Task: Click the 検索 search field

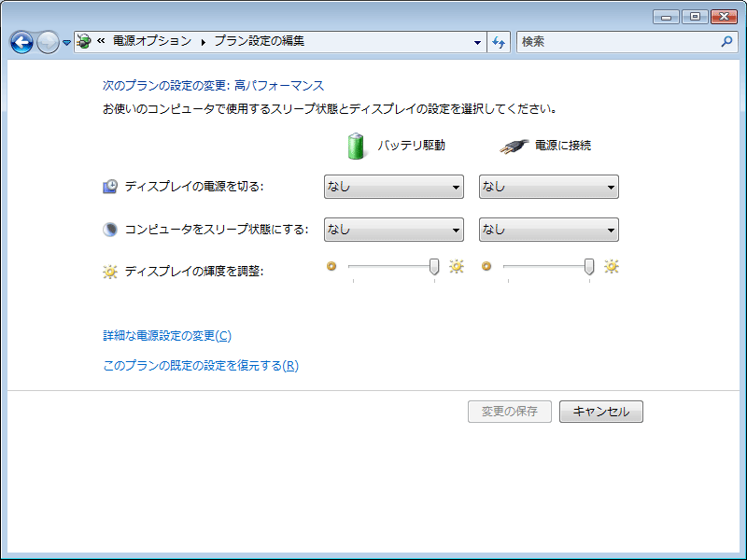Action: (618, 42)
